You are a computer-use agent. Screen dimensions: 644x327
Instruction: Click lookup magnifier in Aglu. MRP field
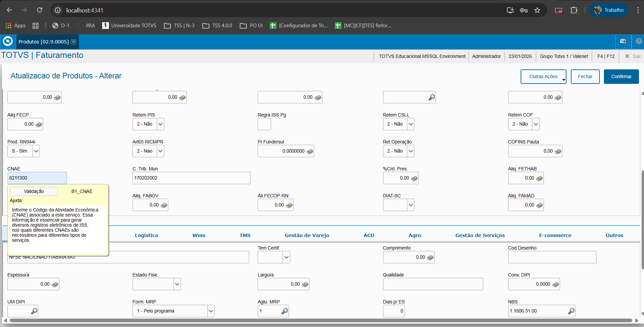click(x=285, y=311)
